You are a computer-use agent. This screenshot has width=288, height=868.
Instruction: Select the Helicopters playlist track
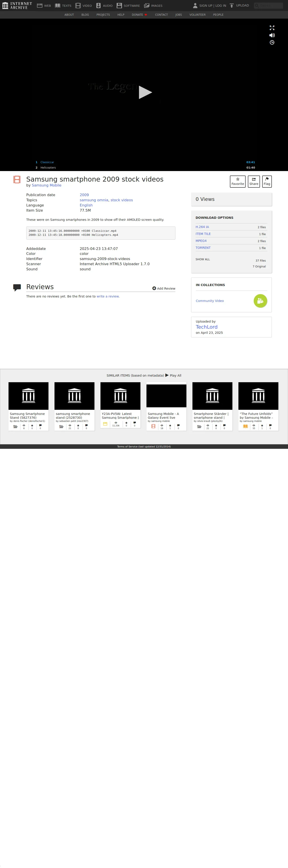tap(145, 167)
